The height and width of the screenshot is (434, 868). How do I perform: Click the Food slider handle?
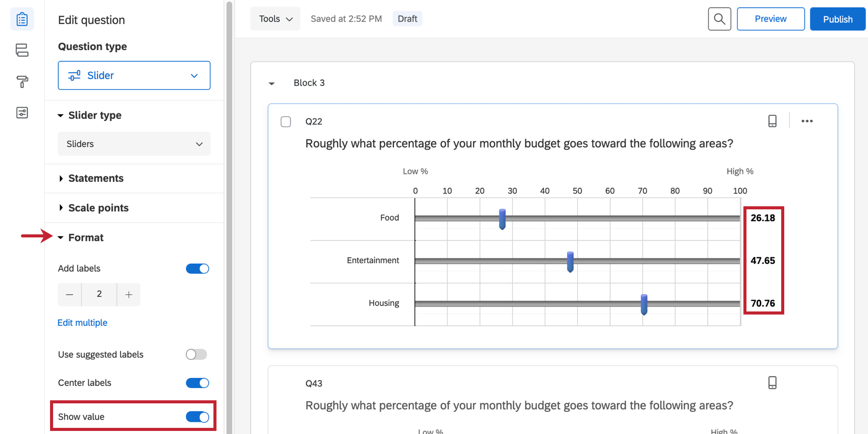[x=502, y=219]
